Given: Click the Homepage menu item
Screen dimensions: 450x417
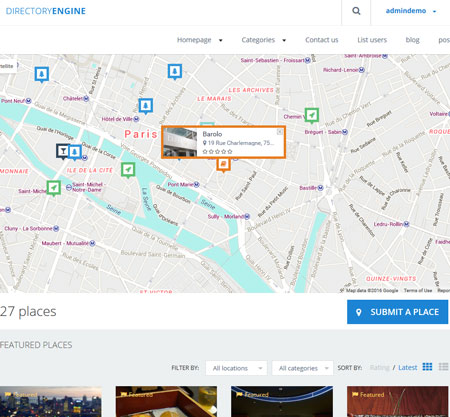Looking at the screenshot, I should pyautogui.click(x=194, y=40).
